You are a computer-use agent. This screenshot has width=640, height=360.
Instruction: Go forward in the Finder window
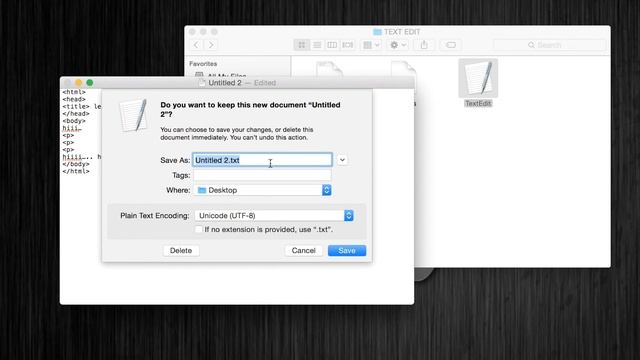[x=211, y=45]
